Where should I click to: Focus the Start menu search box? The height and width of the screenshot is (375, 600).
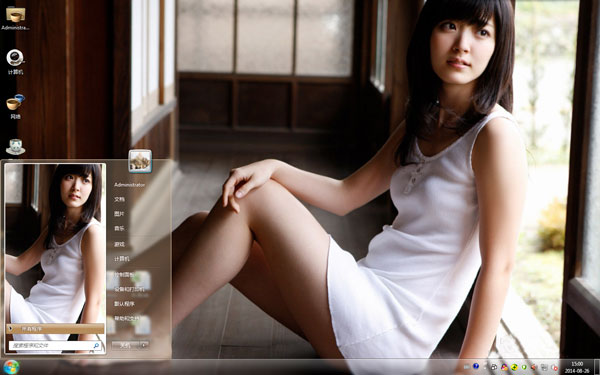pyautogui.click(x=55, y=346)
